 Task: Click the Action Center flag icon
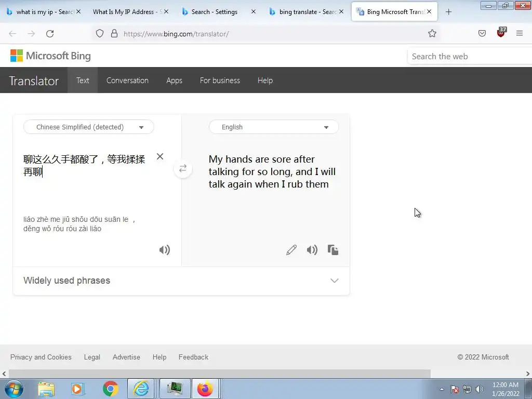coord(455,389)
